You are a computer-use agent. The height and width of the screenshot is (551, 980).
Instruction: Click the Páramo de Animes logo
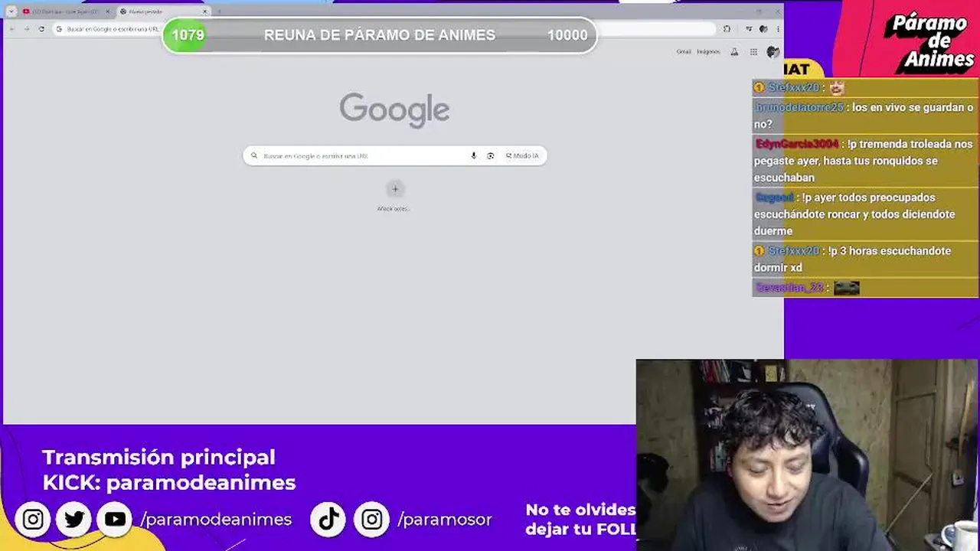coord(929,43)
